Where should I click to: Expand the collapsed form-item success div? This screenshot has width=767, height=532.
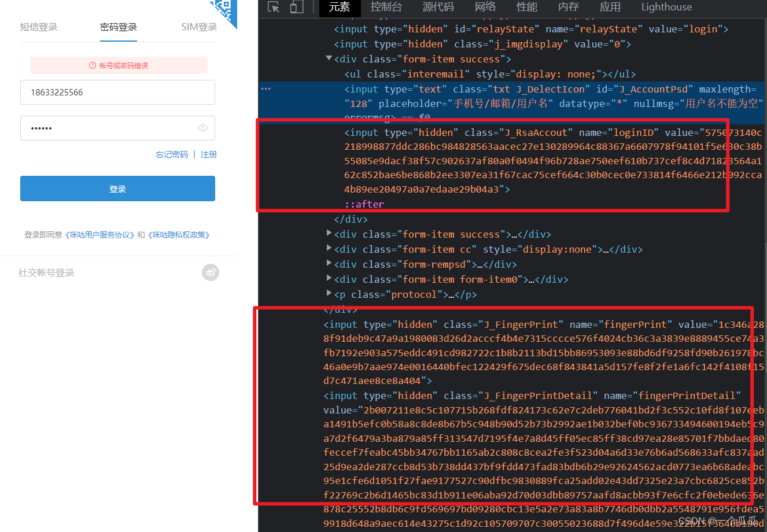pos(329,234)
